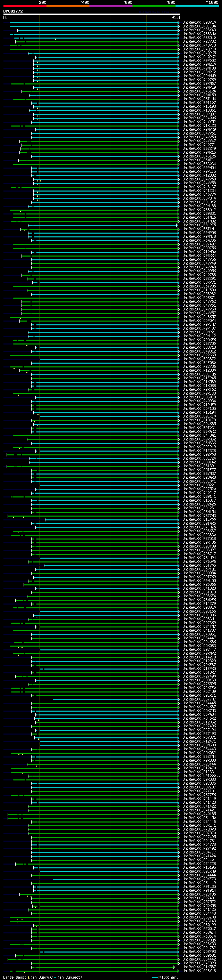Screen dimensions: 222x980
Task: Click label UniRef100_B9S155
Action: [x=199, y=612]
